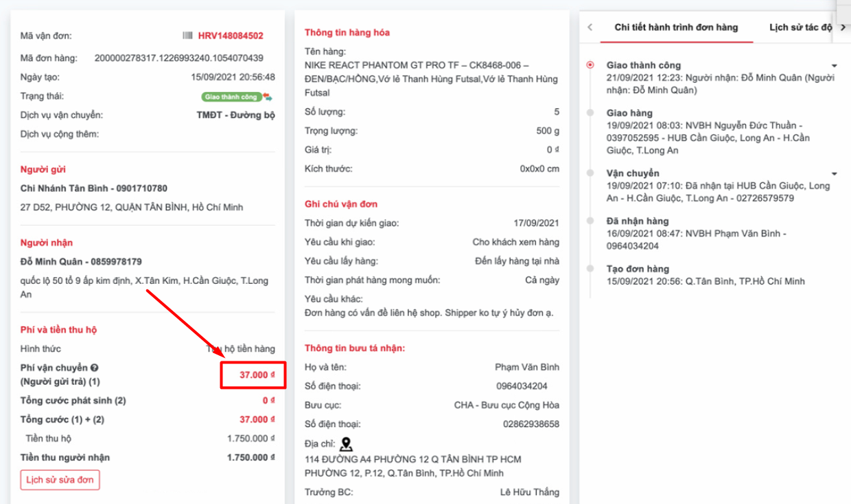The height and width of the screenshot is (504, 851).
Task: Click the Kích thước value 0x0x0 cm
Action: 539,169
